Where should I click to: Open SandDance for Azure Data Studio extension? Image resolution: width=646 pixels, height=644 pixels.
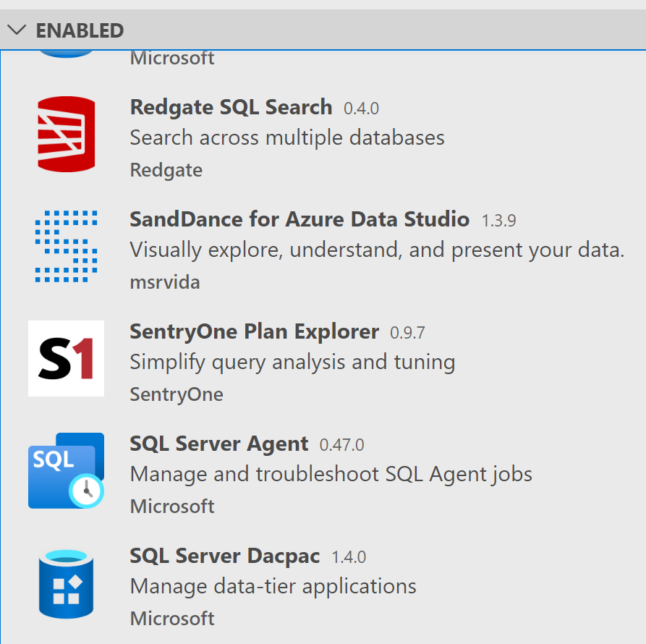click(x=299, y=219)
